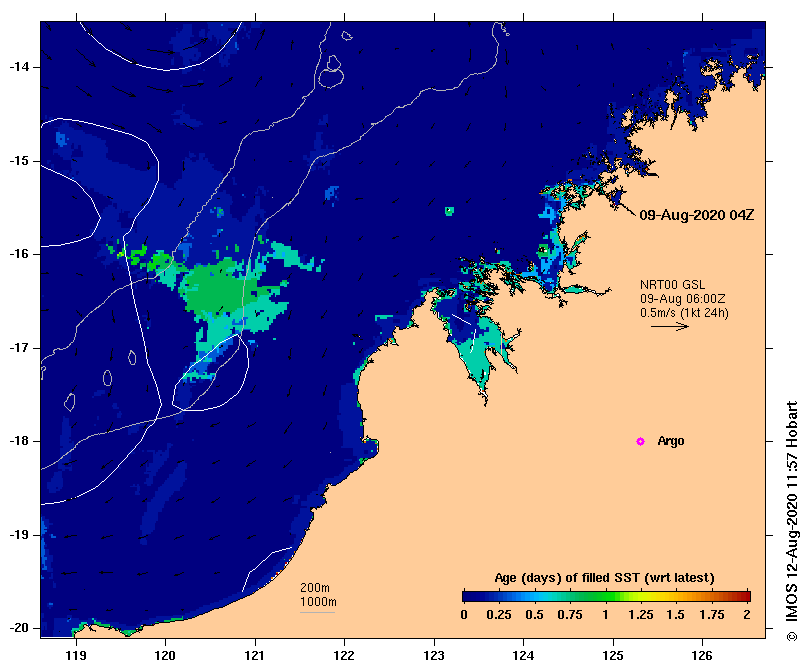Screen dimensions: 809x672
Task: Click the longitude axis label '126'
Action: click(702, 656)
